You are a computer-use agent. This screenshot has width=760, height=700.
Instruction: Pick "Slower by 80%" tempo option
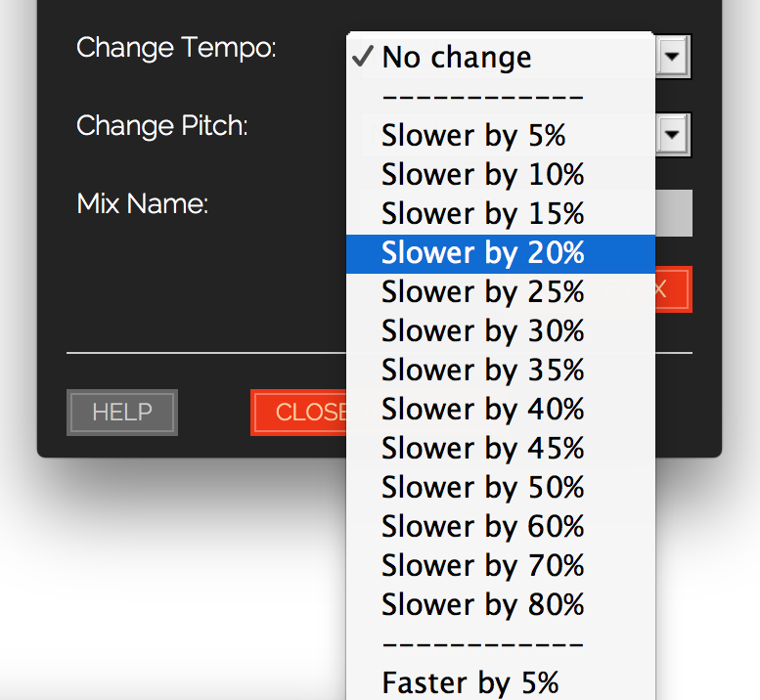pos(482,604)
